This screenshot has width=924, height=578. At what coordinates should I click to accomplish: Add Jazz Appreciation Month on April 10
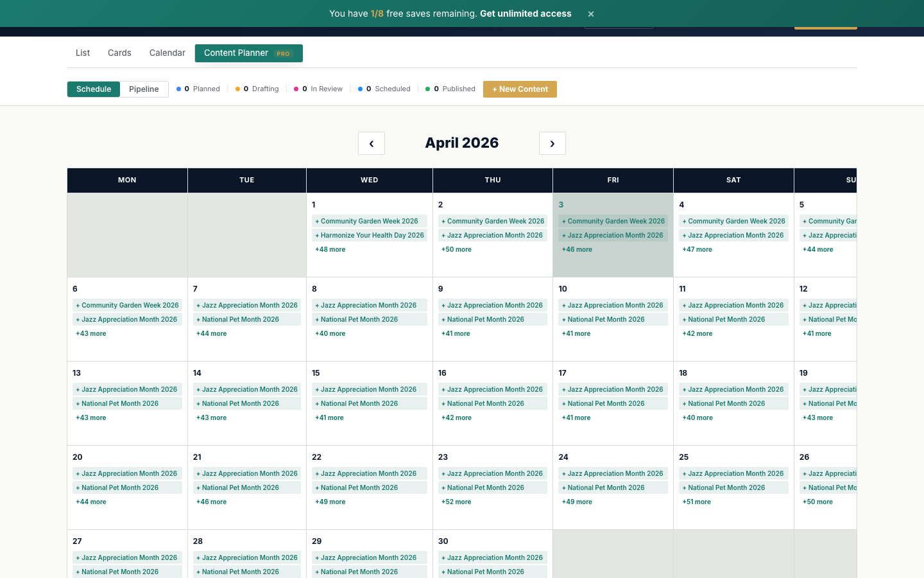point(613,305)
